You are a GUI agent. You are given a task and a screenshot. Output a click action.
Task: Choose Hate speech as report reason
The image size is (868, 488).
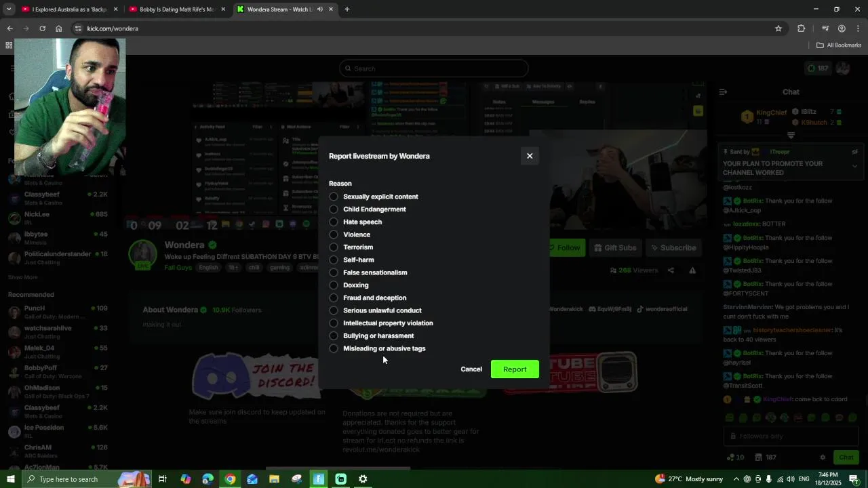(334, 222)
